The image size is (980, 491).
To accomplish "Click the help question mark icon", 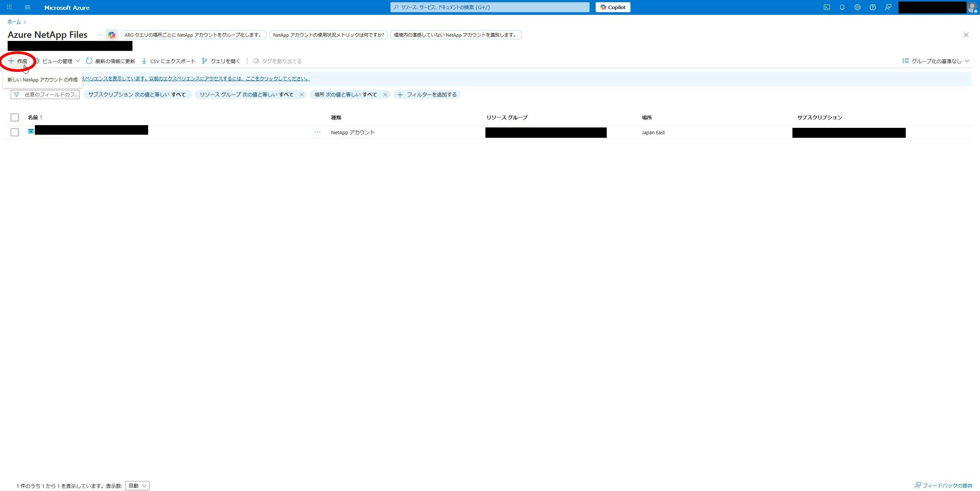I will [872, 7].
